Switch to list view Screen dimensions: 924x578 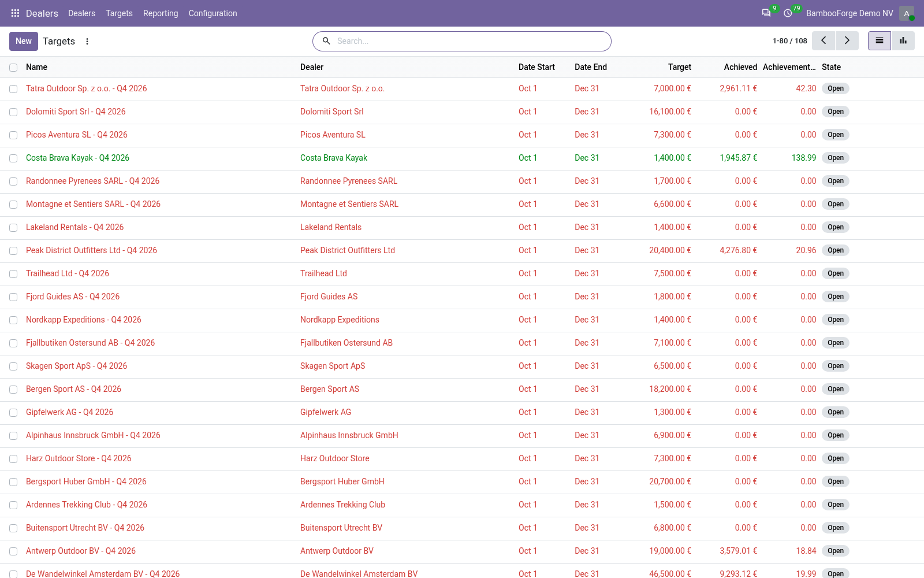(880, 41)
